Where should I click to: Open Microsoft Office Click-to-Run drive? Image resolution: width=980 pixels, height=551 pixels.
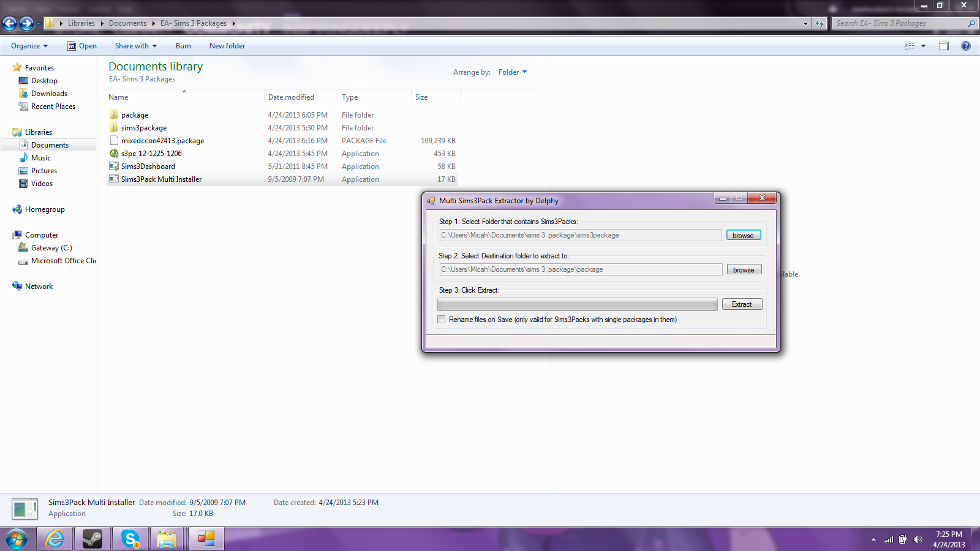coord(58,261)
